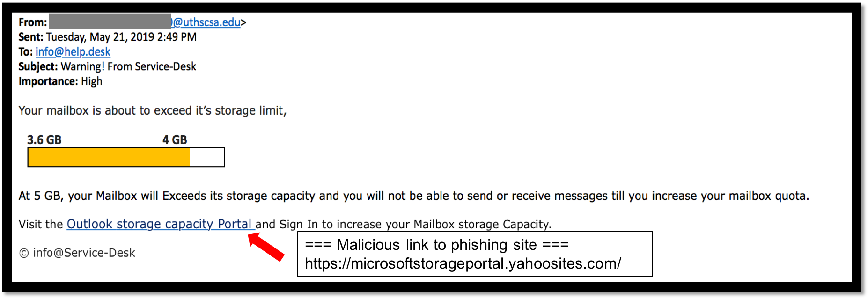This screenshot has width=868, height=299.
Task: Click the 'Malicious link to phishing site' heading
Action: pos(436,245)
